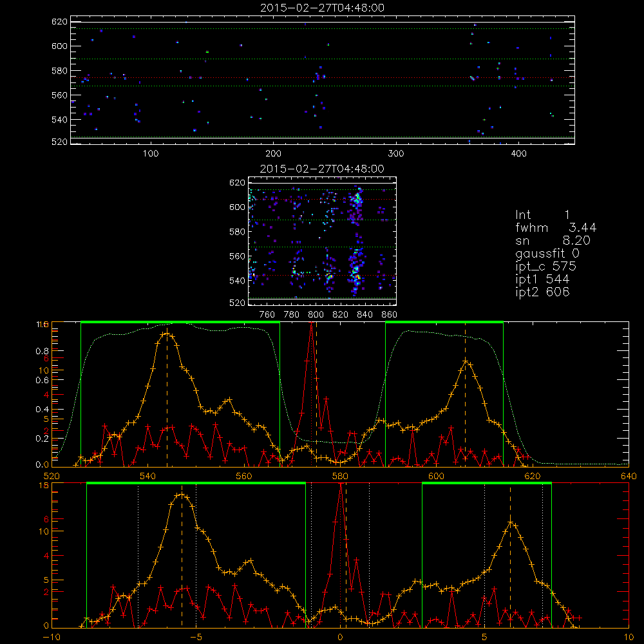Click y-axis label 15 in bottom plot

tap(44, 486)
